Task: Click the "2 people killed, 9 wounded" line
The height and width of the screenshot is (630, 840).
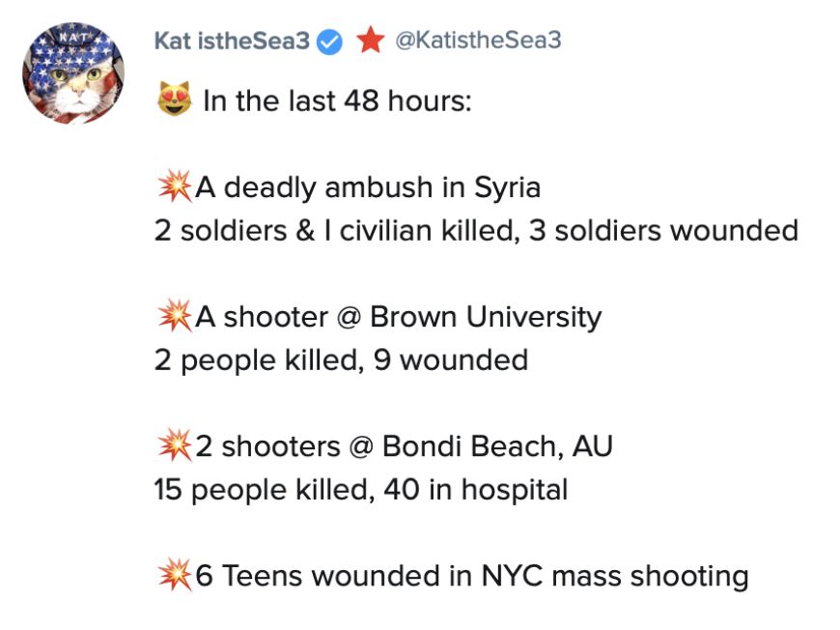Action: coord(341,360)
